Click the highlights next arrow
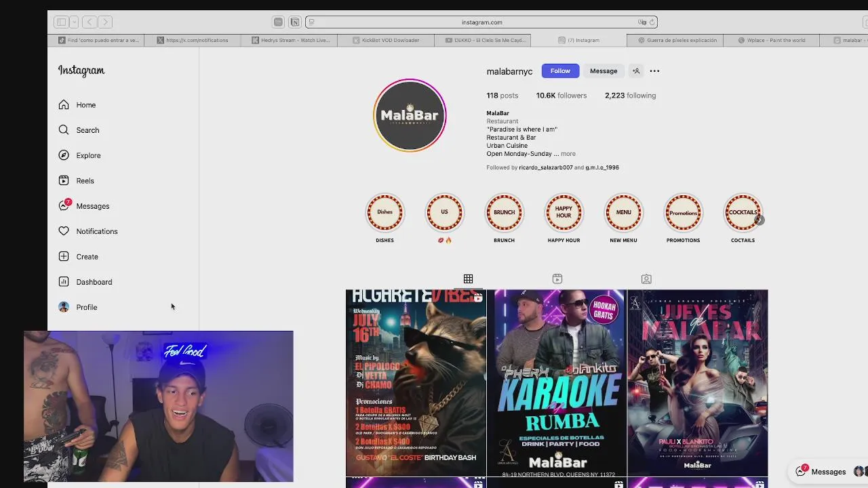The image size is (868, 488). 759,220
